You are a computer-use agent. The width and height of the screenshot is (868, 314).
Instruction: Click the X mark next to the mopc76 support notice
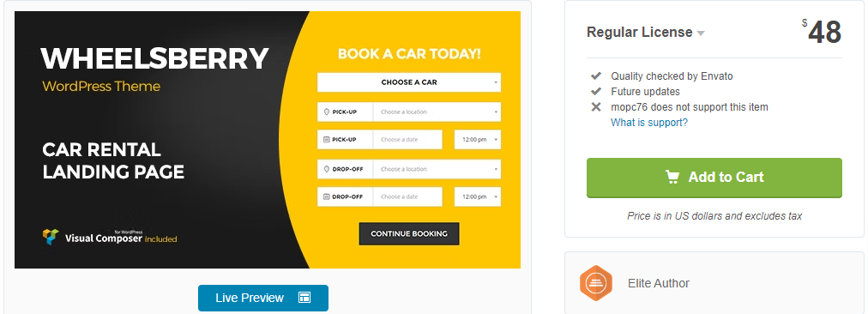[595, 107]
